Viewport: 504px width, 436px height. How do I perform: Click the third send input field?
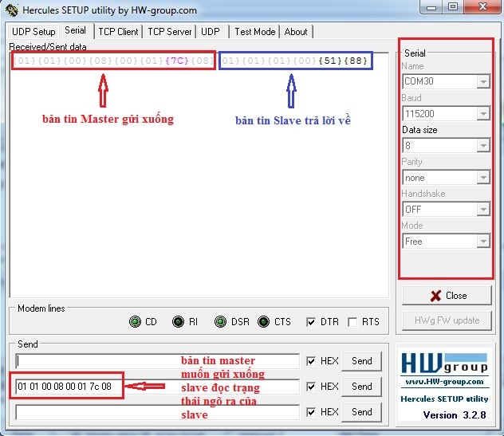158,412
